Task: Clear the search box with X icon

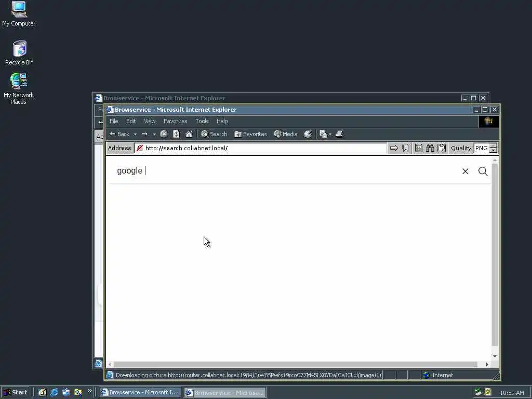Action: tap(465, 171)
